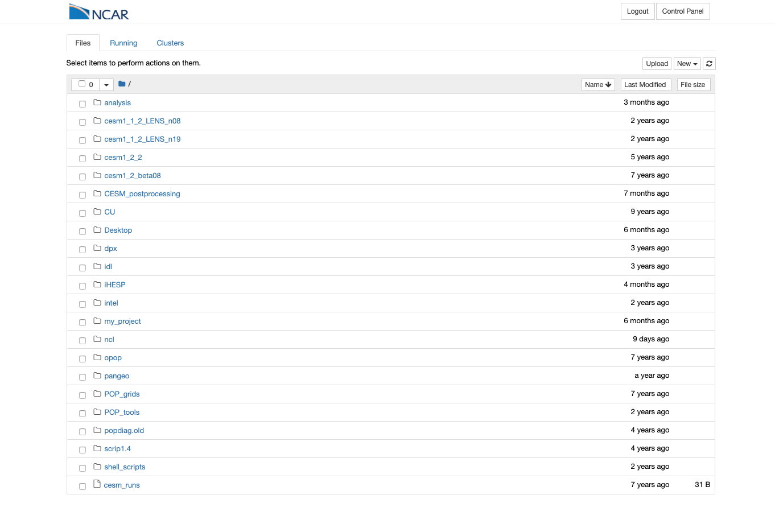This screenshot has height=532, width=775.
Task: Click the folder icon beside shell_scripts
Action: click(x=97, y=467)
